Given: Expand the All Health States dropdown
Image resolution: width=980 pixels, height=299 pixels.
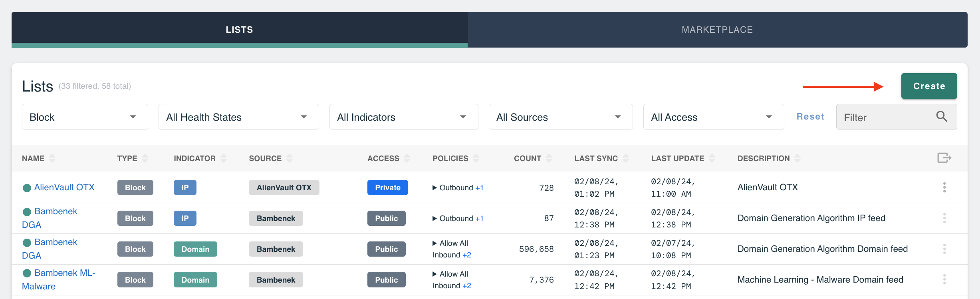Looking at the screenshot, I should (238, 117).
